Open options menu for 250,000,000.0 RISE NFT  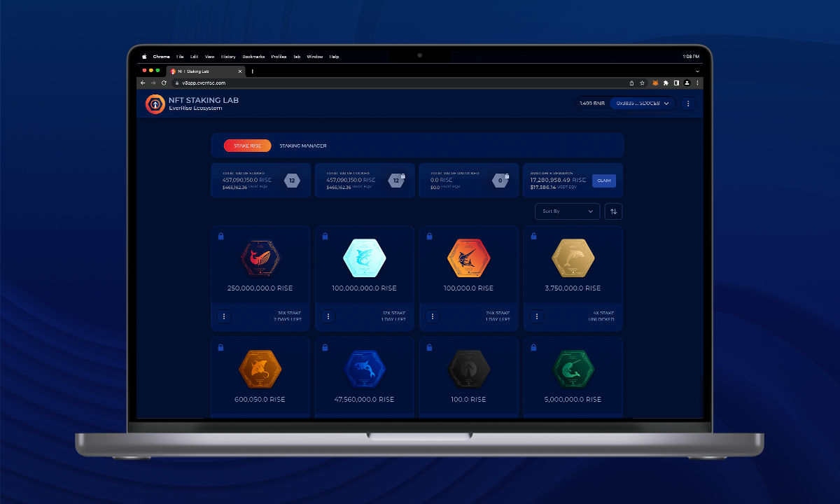224,316
